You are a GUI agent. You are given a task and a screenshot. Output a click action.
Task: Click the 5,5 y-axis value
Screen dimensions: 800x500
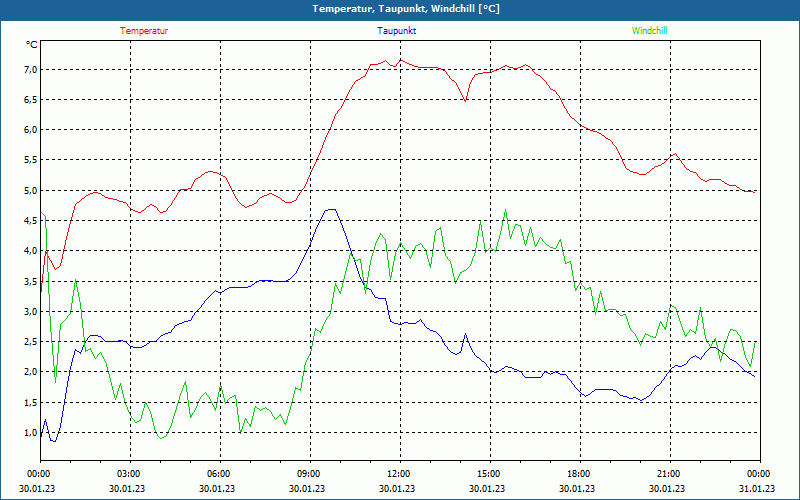[x=31, y=160]
